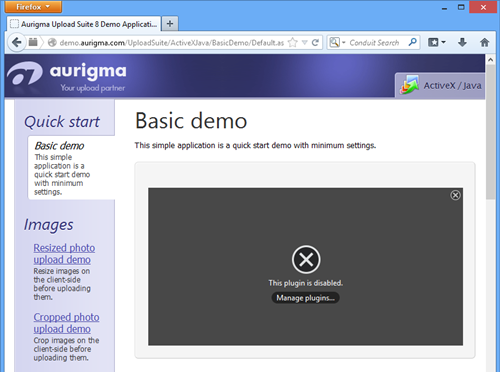
Task: Click the large disabled plugin X icon
Action: 306,259
